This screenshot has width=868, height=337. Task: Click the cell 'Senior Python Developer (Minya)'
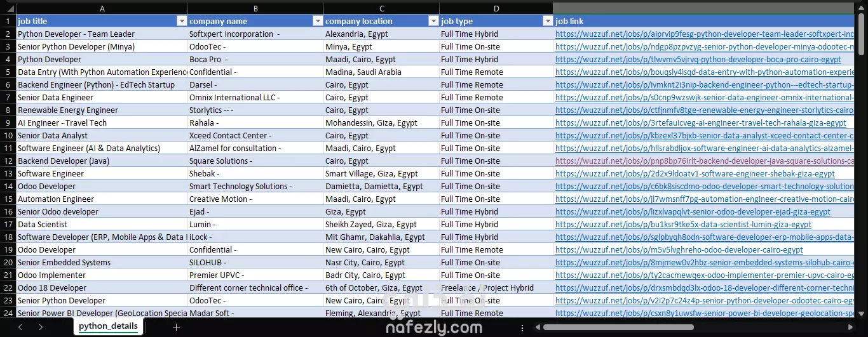[x=102, y=46]
